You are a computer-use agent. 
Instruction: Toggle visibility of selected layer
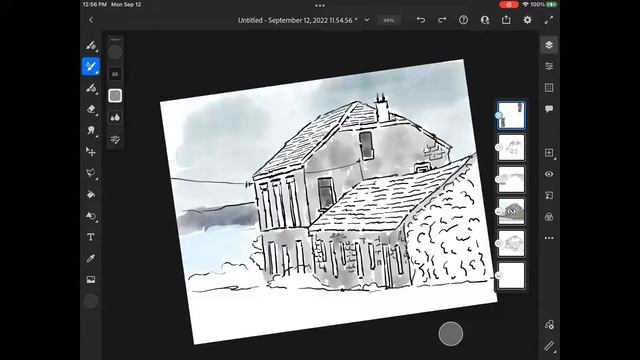click(x=549, y=174)
